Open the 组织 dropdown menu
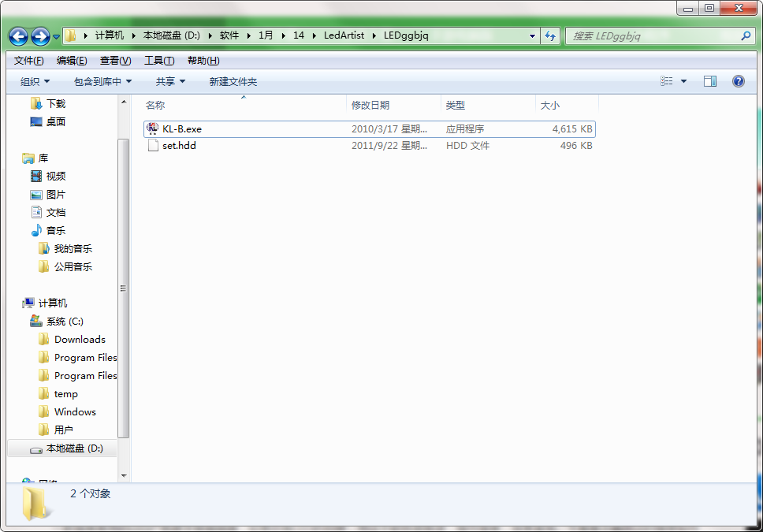763x532 pixels. click(x=35, y=80)
